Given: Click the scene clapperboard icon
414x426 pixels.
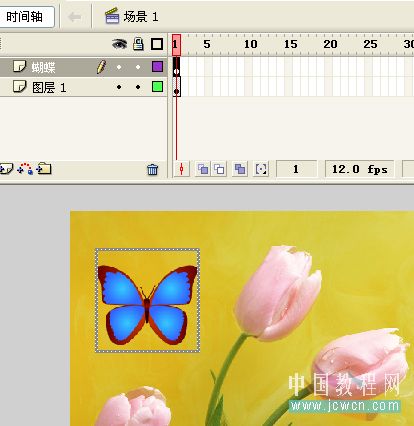Looking at the screenshot, I should 112,16.
